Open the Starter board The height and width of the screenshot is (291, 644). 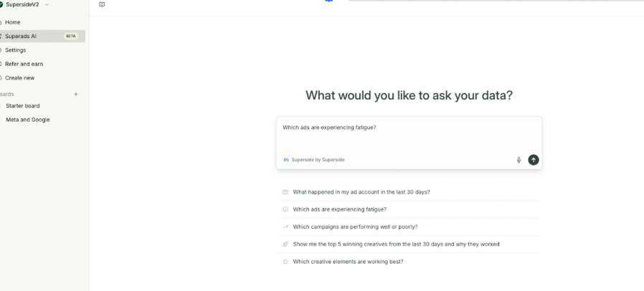point(23,106)
